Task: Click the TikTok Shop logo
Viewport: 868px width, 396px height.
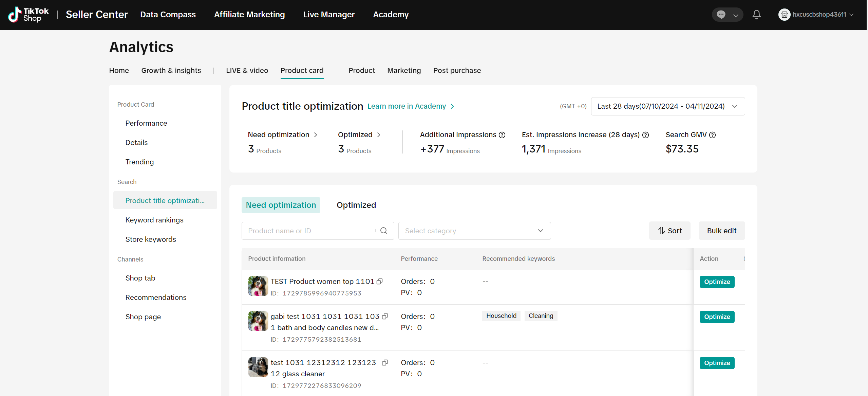Action: tap(29, 15)
